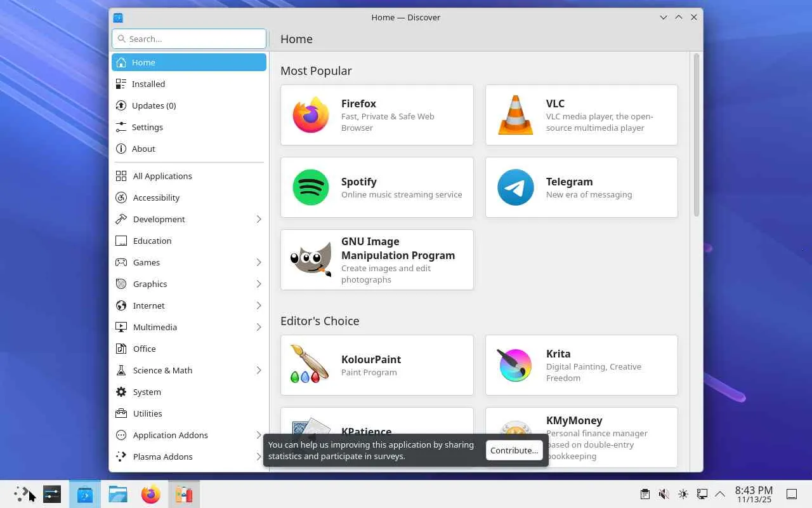The image size is (812, 508).
Task: Click the vertical scrollbar of the Home page
Action: click(696, 135)
